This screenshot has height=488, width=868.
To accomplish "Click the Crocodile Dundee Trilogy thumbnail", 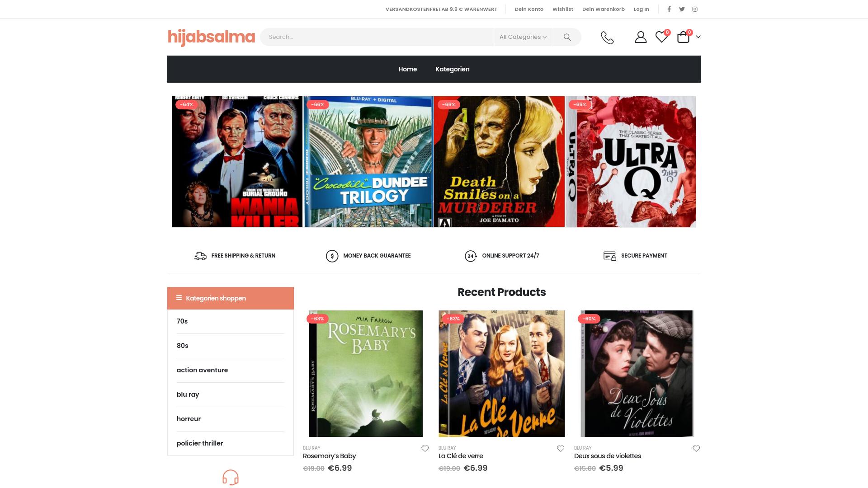I will [368, 161].
